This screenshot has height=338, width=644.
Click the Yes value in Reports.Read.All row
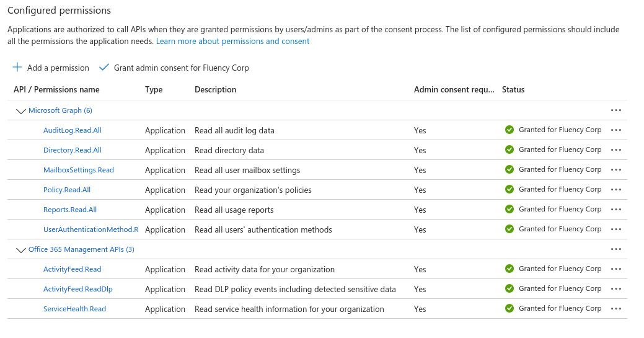(420, 210)
